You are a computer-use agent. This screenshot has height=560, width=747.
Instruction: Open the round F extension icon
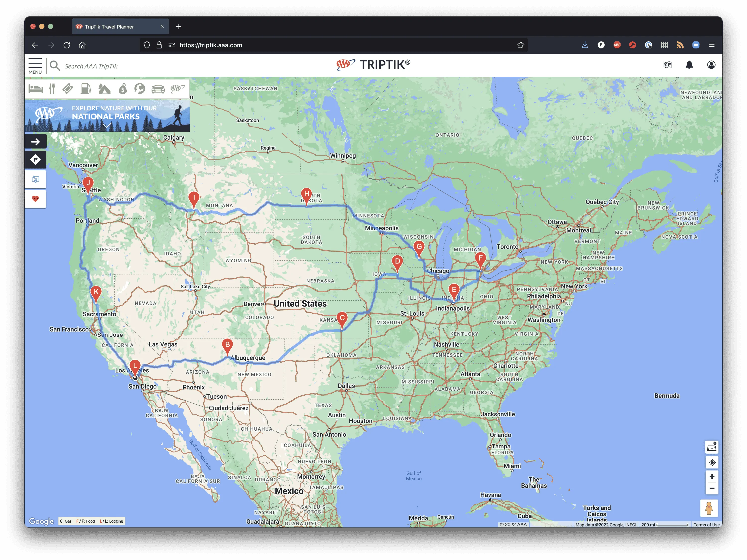[x=601, y=45]
